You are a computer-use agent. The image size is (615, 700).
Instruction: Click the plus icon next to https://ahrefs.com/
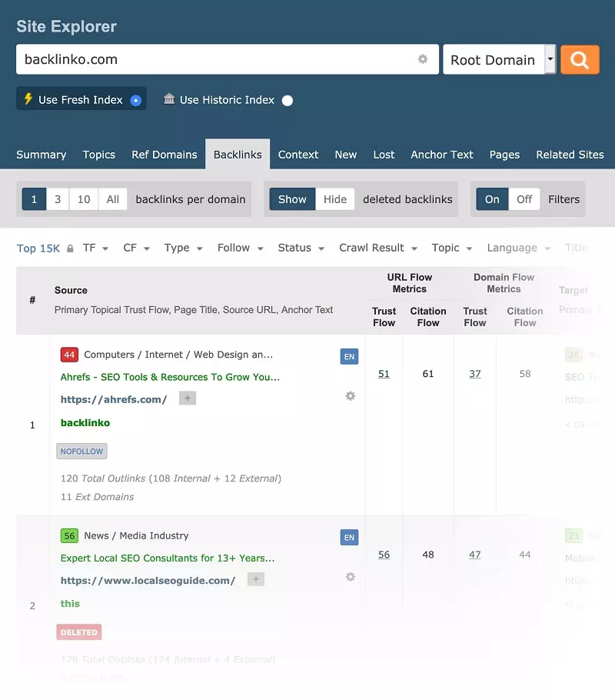[x=188, y=398]
